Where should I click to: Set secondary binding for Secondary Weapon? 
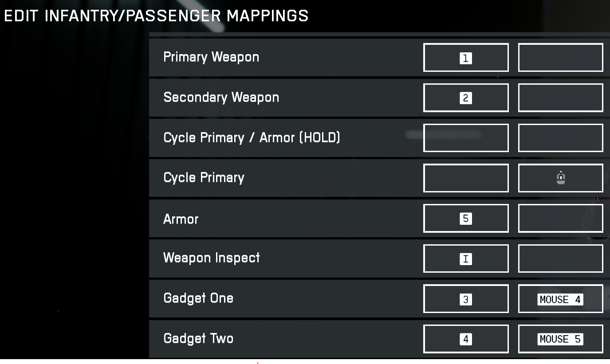click(x=560, y=98)
